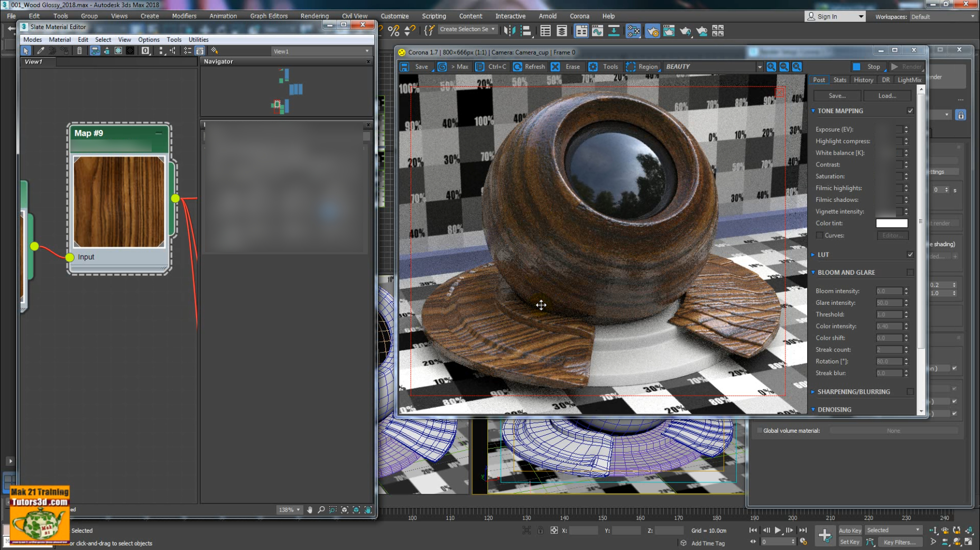Image resolution: width=980 pixels, height=550 pixels.
Task: Click the Map #9 wood texture thumbnail
Action: coord(118,201)
